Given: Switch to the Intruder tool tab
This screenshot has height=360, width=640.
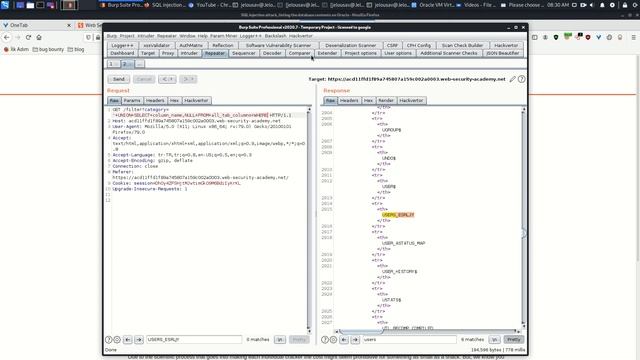Looking at the screenshot, I should 189,53.
